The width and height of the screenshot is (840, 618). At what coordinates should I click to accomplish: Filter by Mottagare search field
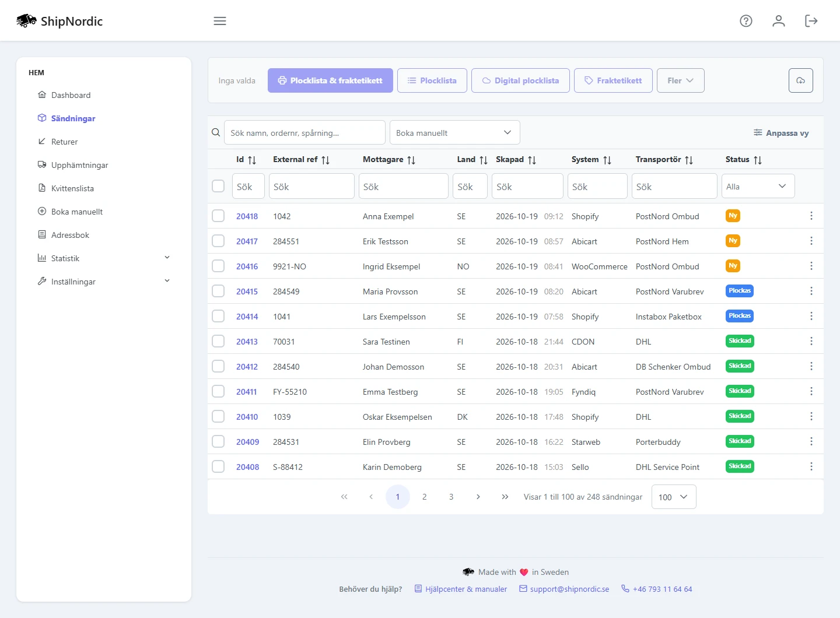click(404, 186)
